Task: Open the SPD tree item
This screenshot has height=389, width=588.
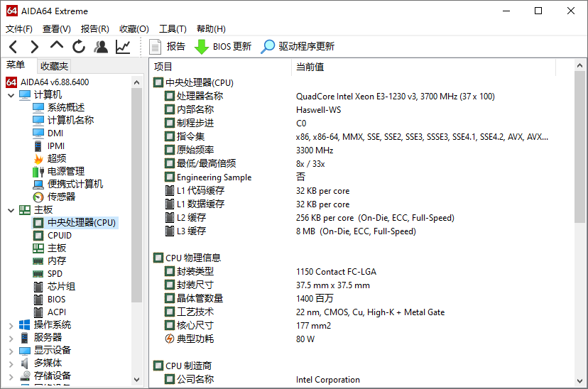Action: click(48, 273)
